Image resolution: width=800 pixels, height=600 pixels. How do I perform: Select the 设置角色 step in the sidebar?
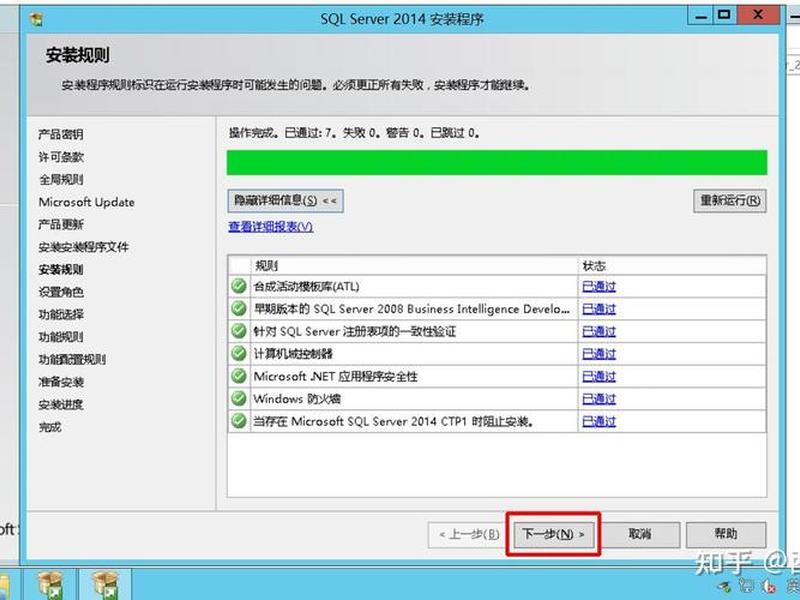pyautogui.click(x=61, y=292)
